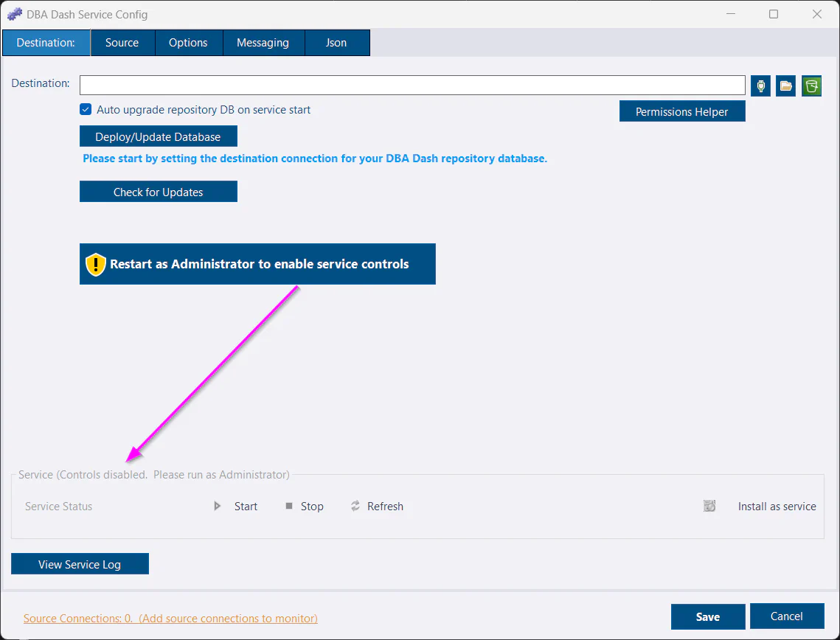Click the green S3 bucket icon

click(811, 86)
